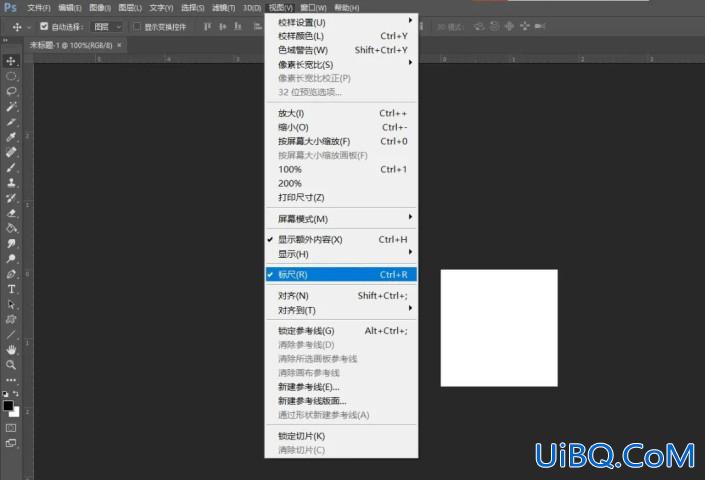Select the Path Selection arrow tool
Viewport: 705px width, 480px height.
11,305
